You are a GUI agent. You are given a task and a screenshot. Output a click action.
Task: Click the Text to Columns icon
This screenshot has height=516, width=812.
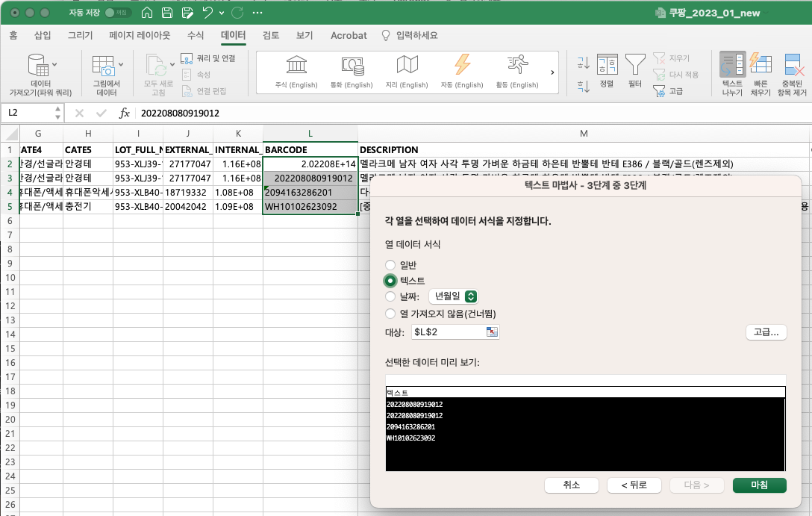click(x=732, y=65)
